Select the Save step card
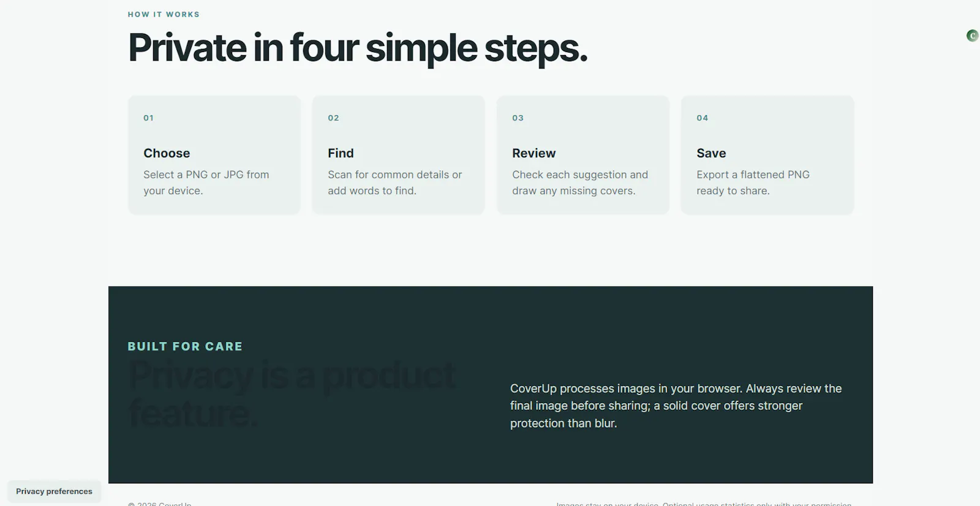Image resolution: width=980 pixels, height=506 pixels. pos(767,155)
